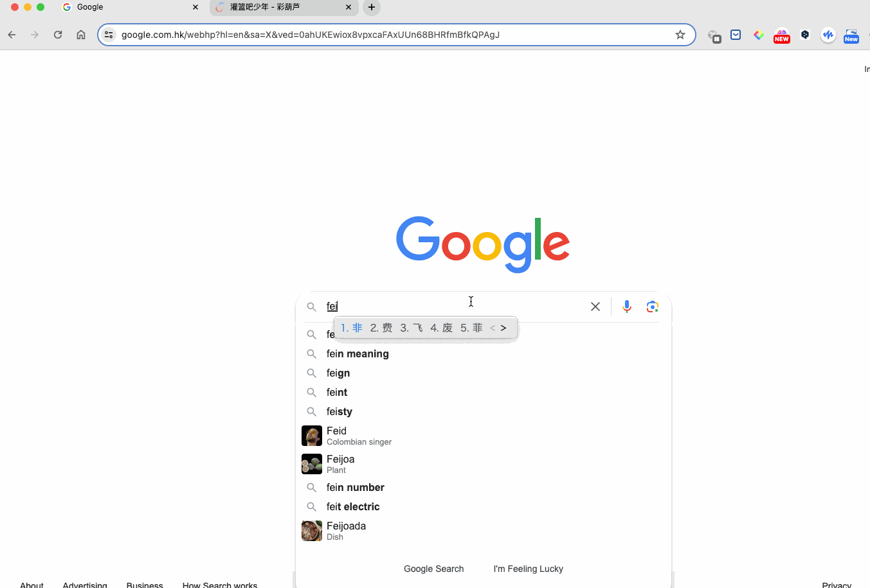Search by image with camera lens icon

tap(653, 307)
